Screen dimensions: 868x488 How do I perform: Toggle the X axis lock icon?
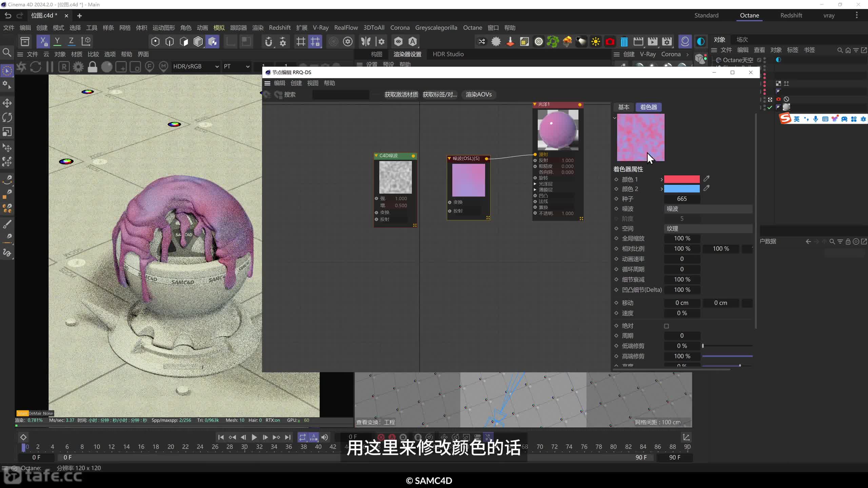point(43,41)
